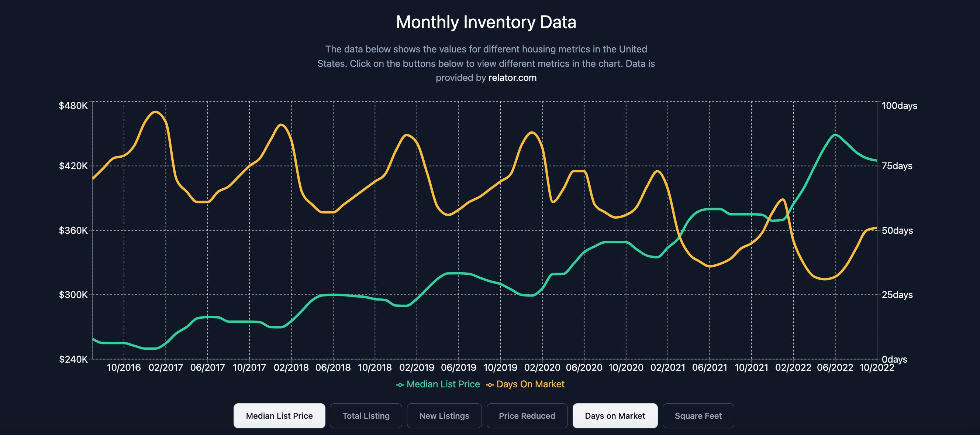
Task: Click Days On Market legend label
Action: pyautogui.click(x=530, y=384)
